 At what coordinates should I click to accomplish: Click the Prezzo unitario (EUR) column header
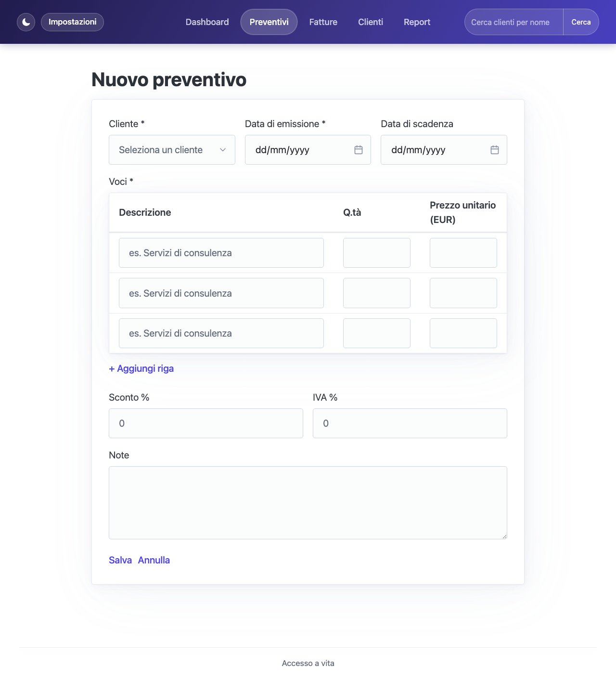point(463,212)
